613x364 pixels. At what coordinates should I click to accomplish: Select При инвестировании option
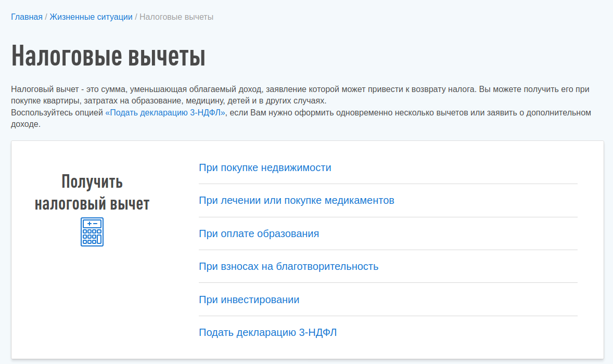[249, 300]
